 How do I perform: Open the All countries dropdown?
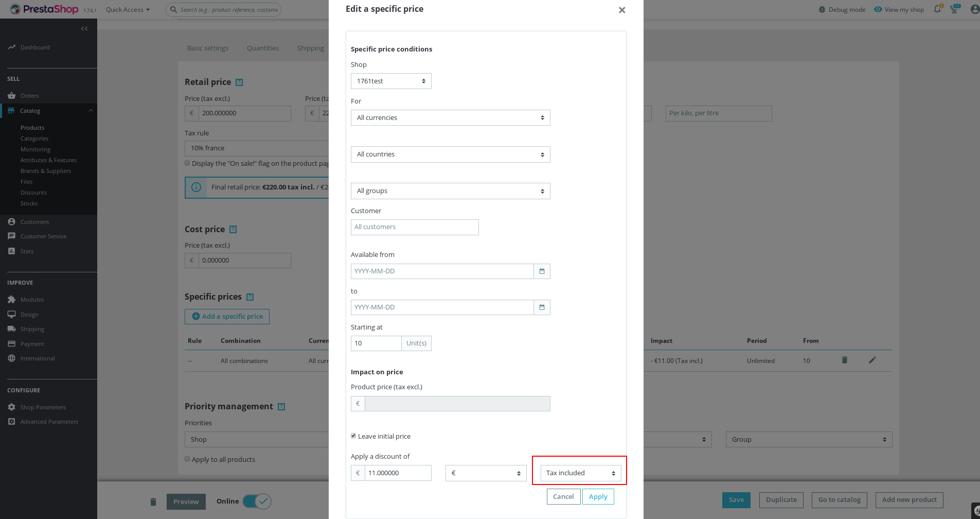tap(451, 154)
